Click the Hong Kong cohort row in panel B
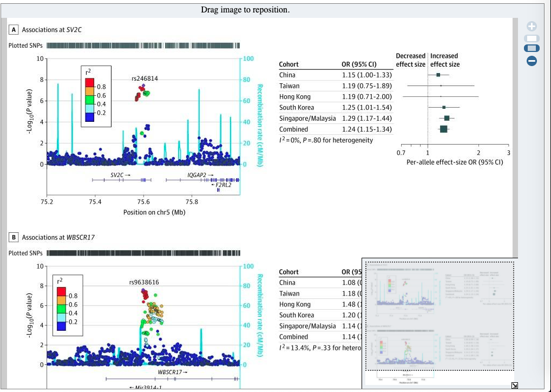551x392 pixels. 320,304
